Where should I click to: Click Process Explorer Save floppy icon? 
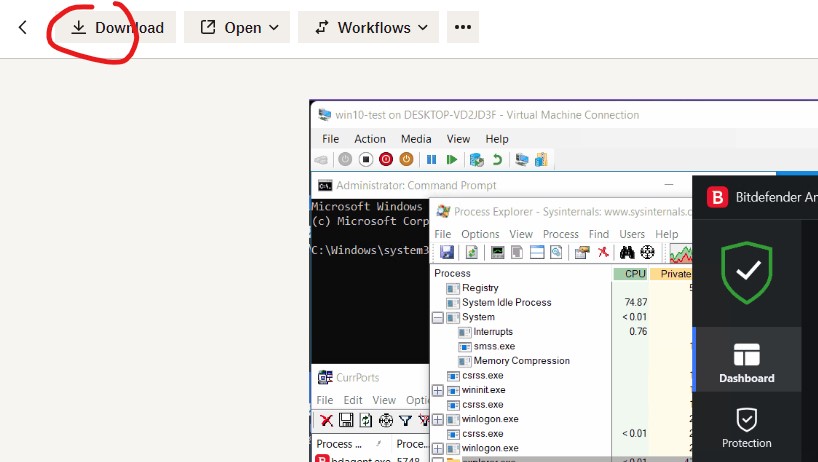point(447,252)
